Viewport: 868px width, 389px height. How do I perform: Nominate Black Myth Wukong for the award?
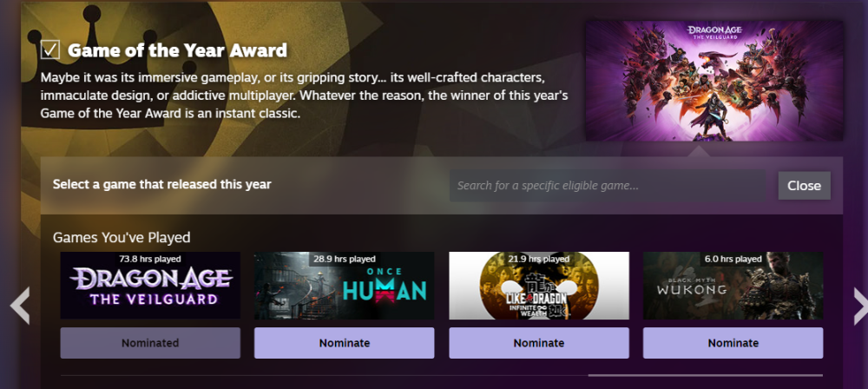pyautogui.click(x=733, y=343)
